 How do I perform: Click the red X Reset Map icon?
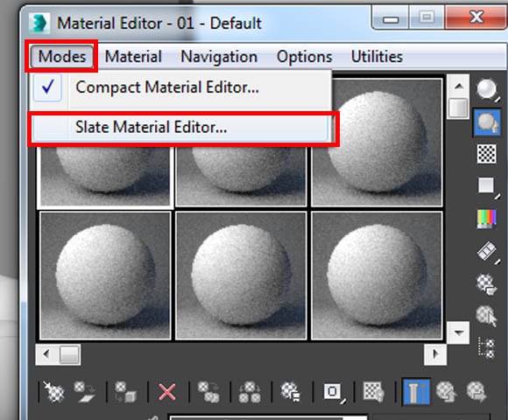click(x=167, y=392)
